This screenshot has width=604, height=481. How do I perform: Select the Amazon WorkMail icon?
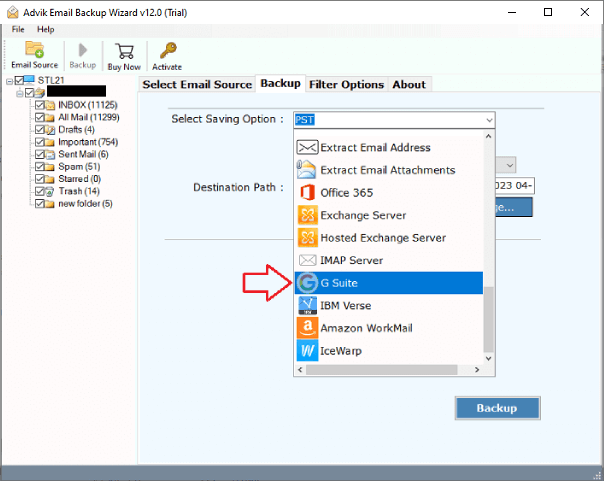[307, 328]
